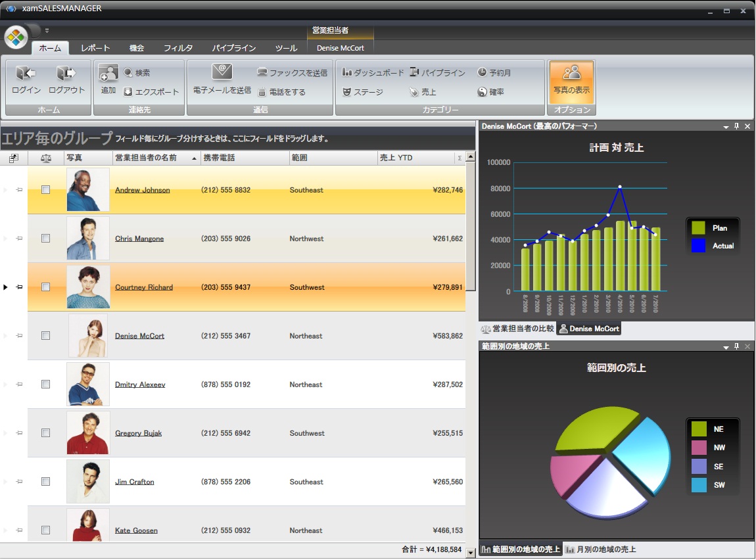Switch to the 月別の地域の売上 tab

pyautogui.click(x=600, y=549)
